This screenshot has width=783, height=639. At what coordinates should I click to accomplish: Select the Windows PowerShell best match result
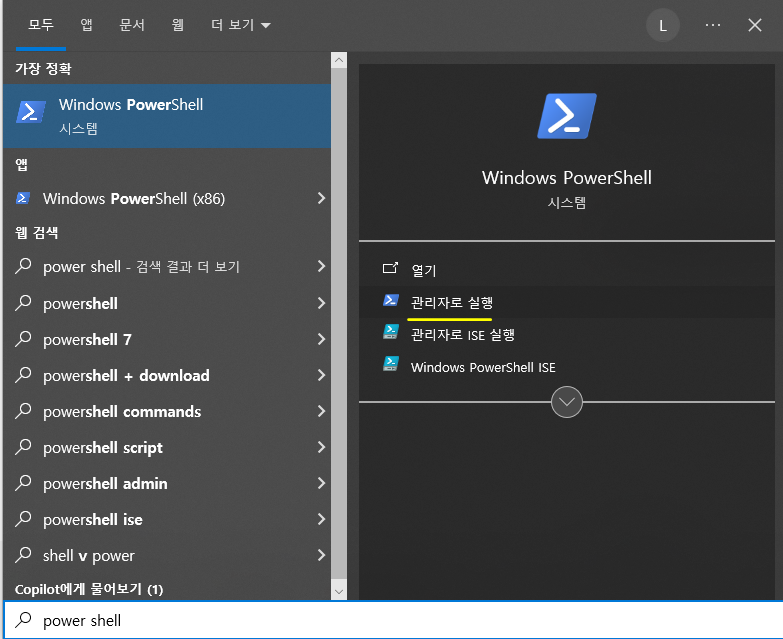click(x=167, y=116)
